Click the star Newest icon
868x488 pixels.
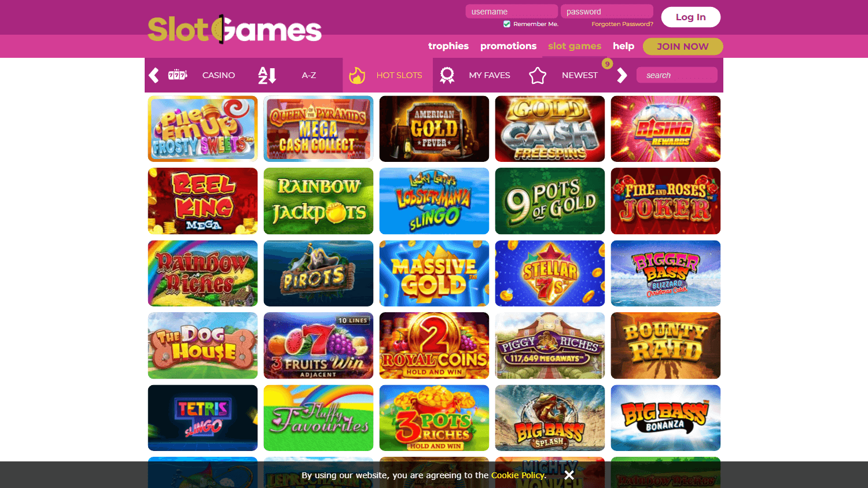coord(538,75)
